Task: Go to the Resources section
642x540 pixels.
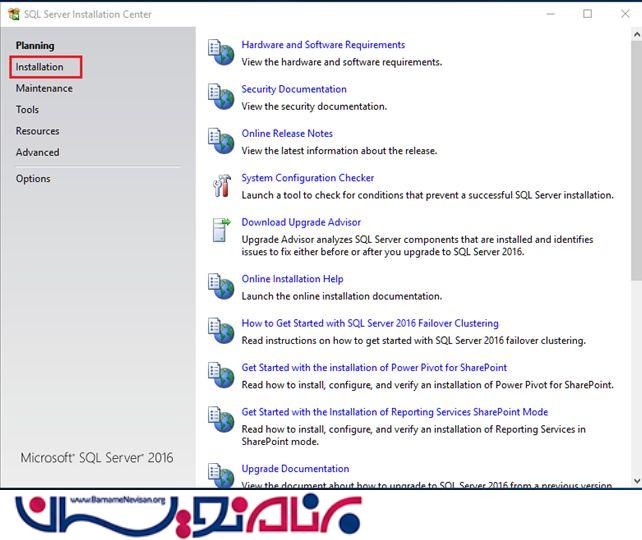Action: (x=37, y=131)
